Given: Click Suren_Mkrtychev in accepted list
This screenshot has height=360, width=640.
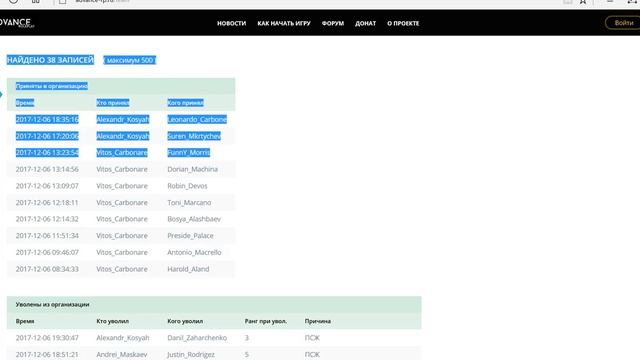Looking at the screenshot, I should (x=194, y=136).
